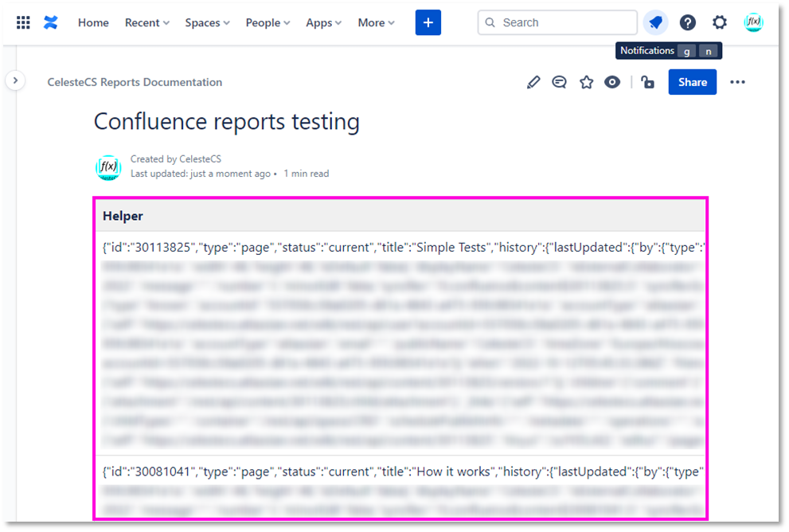Click the Helper table column header
The image size is (789, 532).
tap(400, 216)
